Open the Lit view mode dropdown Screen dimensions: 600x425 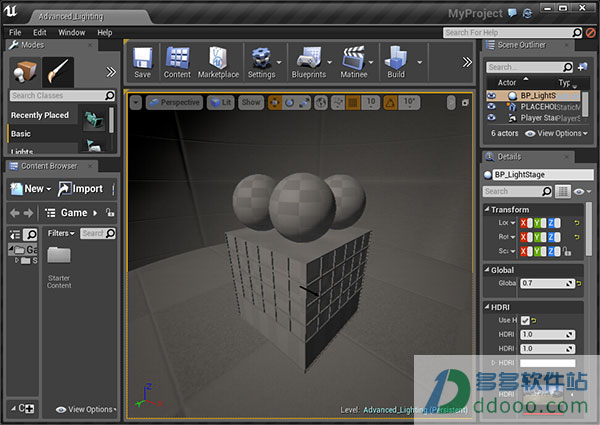[221, 103]
